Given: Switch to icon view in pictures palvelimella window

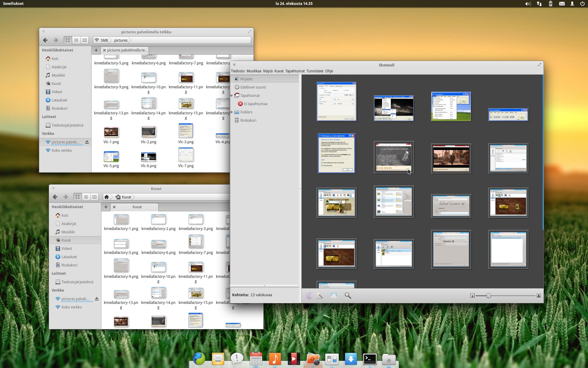Looking at the screenshot, I should click(68, 40).
